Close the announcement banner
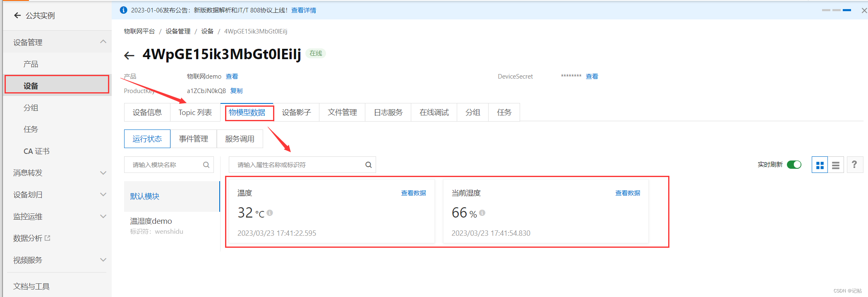 [864, 10]
